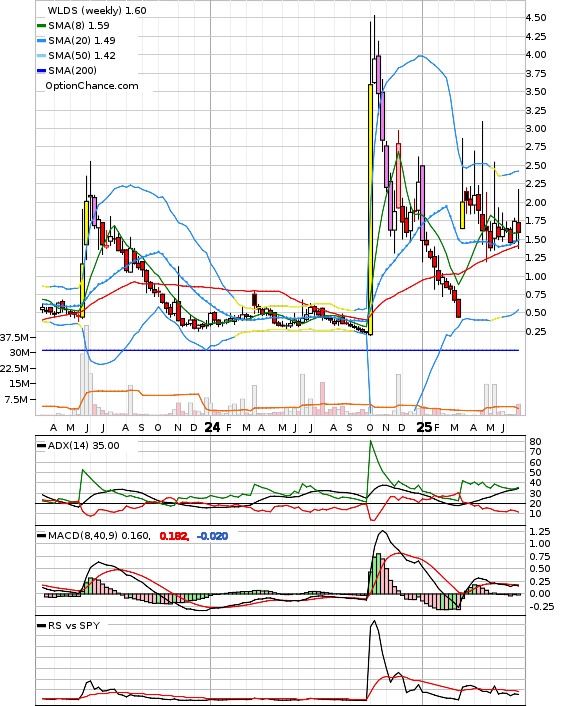The image size is (566, 706).
Task: Click the RS vs SPY panel label
Action: [x=74, y=625]
